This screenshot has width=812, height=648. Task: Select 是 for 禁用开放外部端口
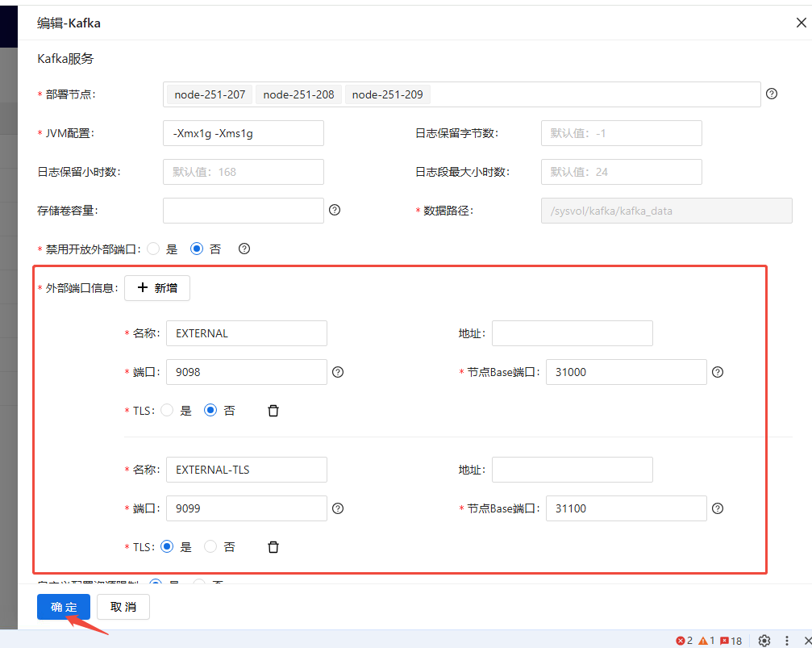153,249
